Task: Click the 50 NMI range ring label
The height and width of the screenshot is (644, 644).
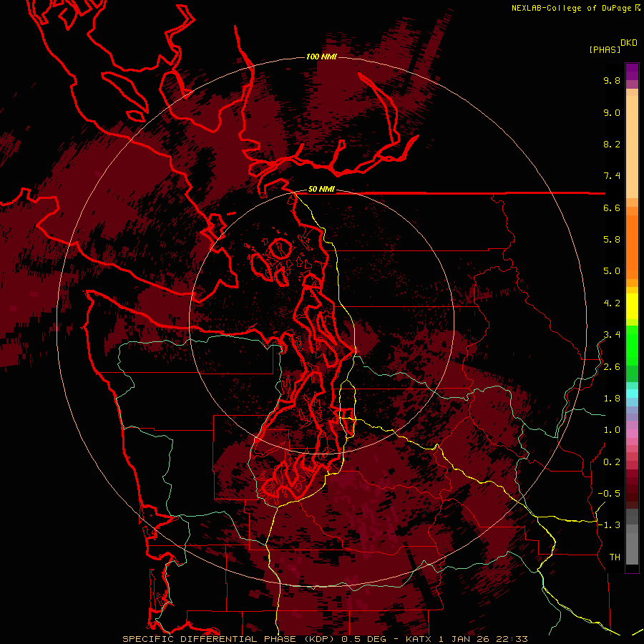Action: [321, 190]
